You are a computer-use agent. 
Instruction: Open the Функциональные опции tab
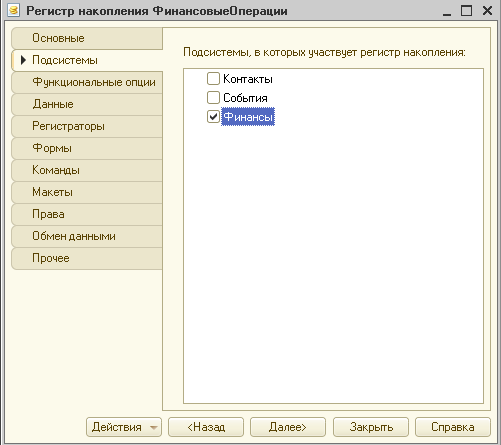tap(87, 82)
